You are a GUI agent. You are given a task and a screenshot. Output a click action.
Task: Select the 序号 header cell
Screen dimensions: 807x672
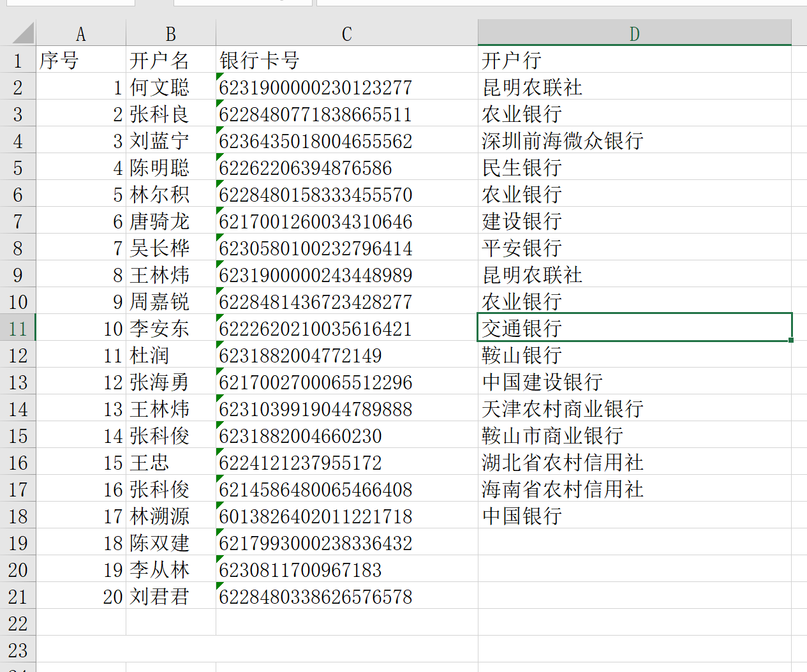(x=80, y=61)
